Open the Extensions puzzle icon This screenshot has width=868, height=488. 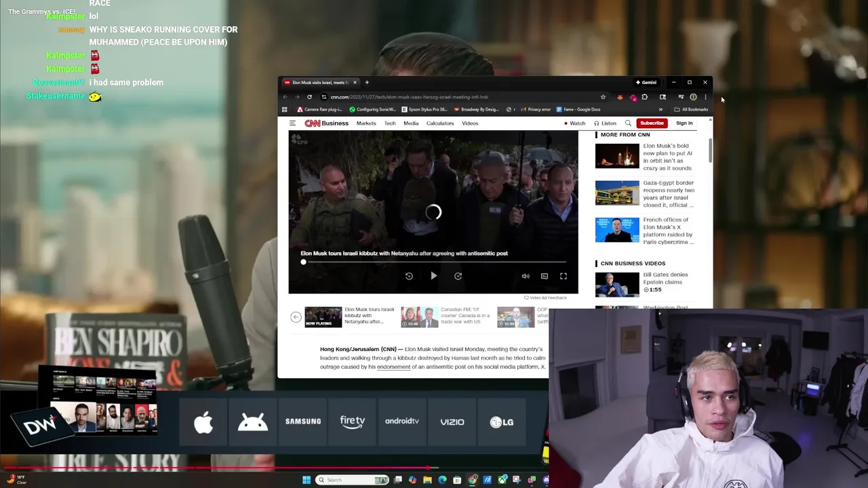point(645,97)
